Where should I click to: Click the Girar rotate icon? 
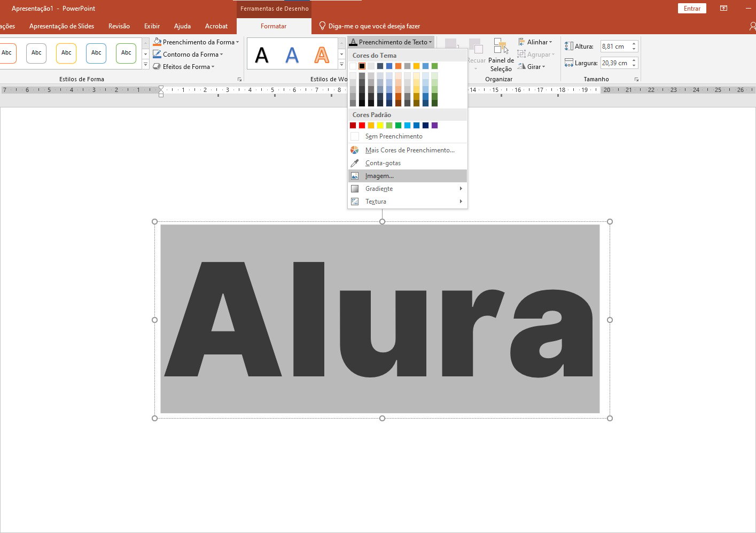tap(522, 66)
